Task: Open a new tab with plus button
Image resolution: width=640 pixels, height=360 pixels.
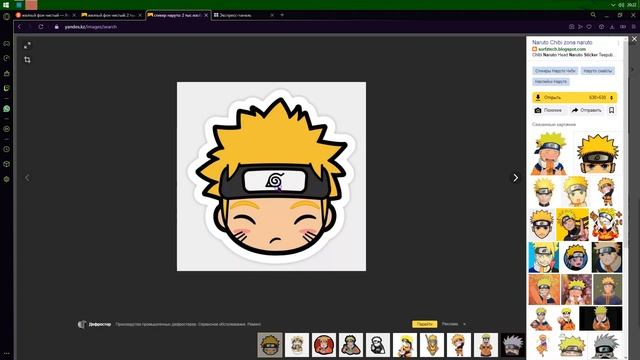Action: (x=282, y=15)
